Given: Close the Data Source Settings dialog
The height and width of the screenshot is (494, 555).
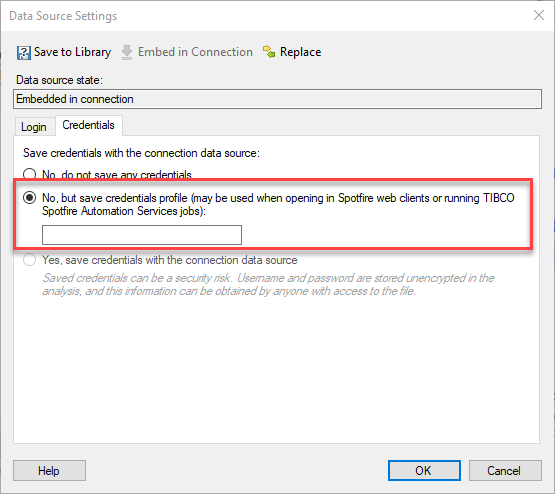Looking at the screenshot, I should tap(539, 15).
